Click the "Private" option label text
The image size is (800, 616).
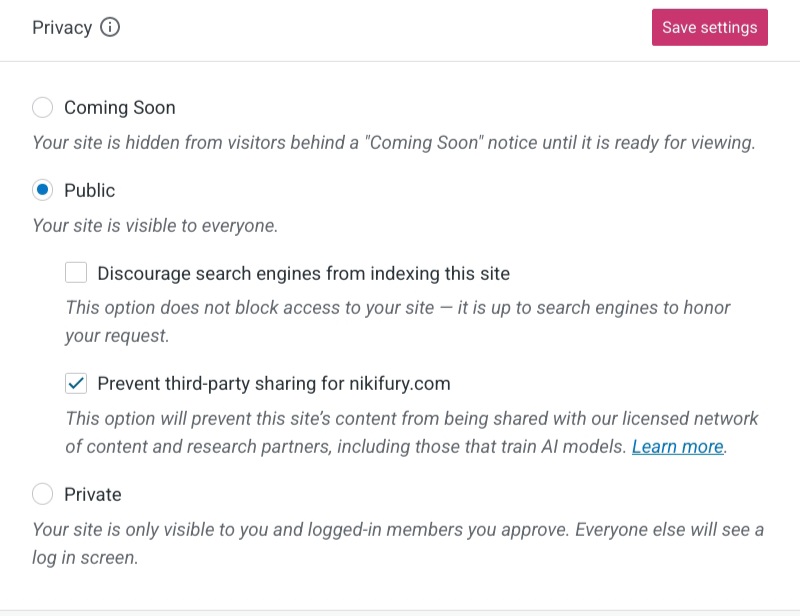click(x=92, y=494)
